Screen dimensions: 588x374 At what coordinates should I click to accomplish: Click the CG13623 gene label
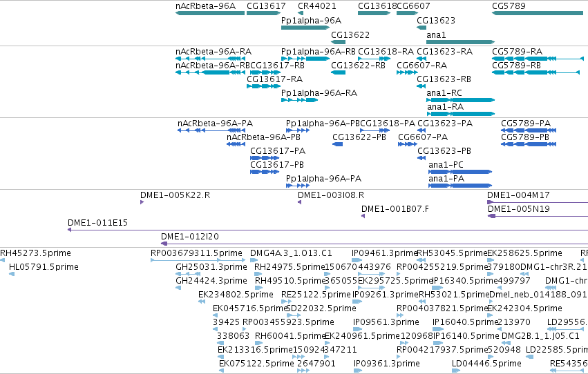coord(436,20)
